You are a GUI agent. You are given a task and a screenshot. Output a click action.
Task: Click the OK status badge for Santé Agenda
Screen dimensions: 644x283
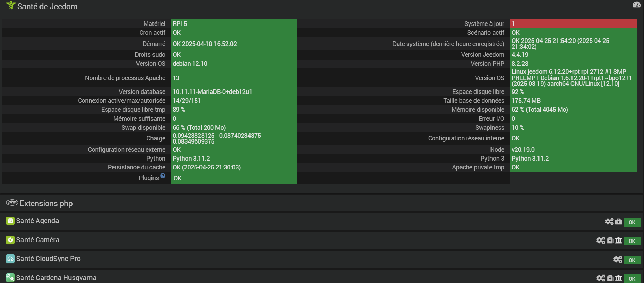(632, 222)
